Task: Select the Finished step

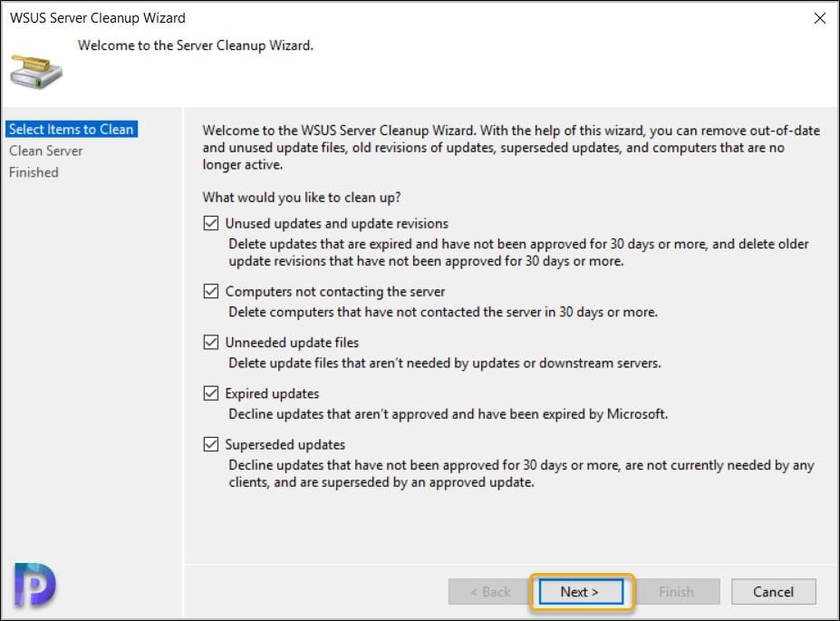Action: coord(34,172)
